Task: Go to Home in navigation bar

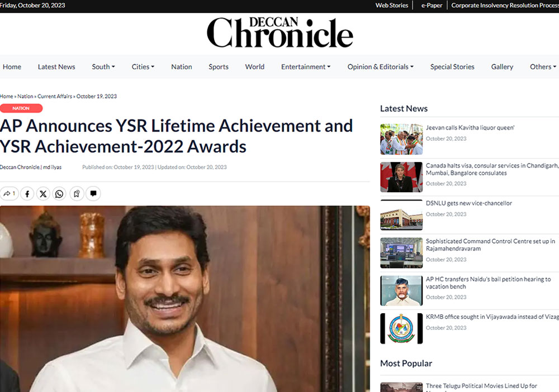Action: click(x=12, y=66)
